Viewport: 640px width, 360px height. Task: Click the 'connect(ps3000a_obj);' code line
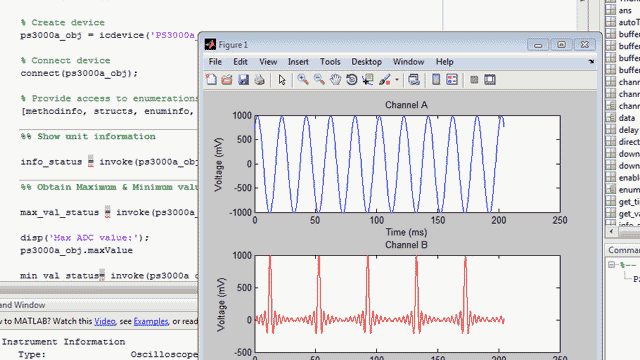[x=79, y=73]
